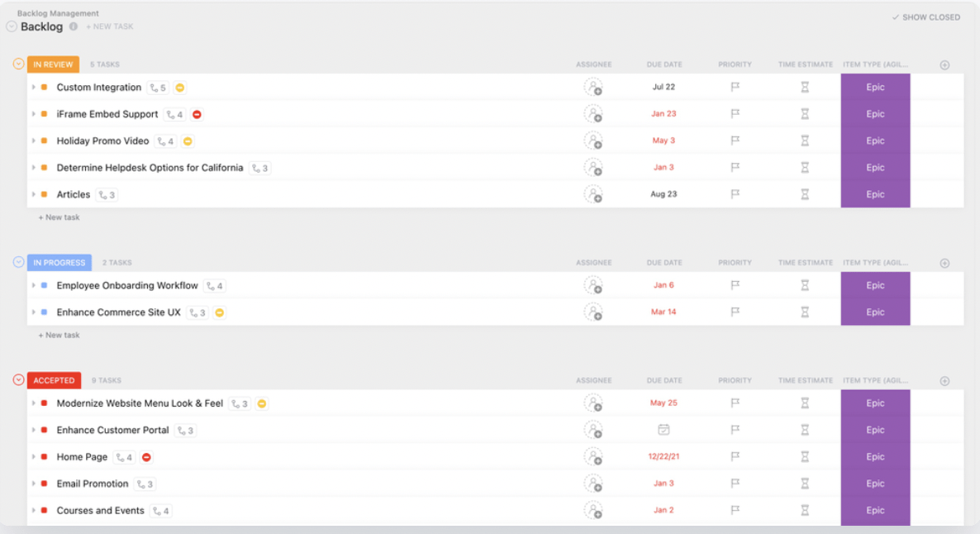This screenshot has height=534, width=980.
Task: Set priority flag for Modernize Website Menu
Action: pos(735,403)
